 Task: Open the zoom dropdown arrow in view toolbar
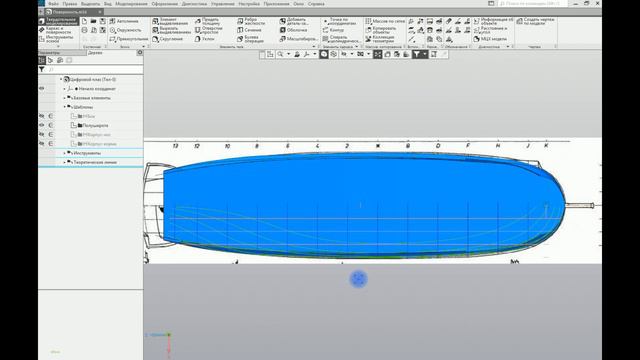click(x=288, y=54)
